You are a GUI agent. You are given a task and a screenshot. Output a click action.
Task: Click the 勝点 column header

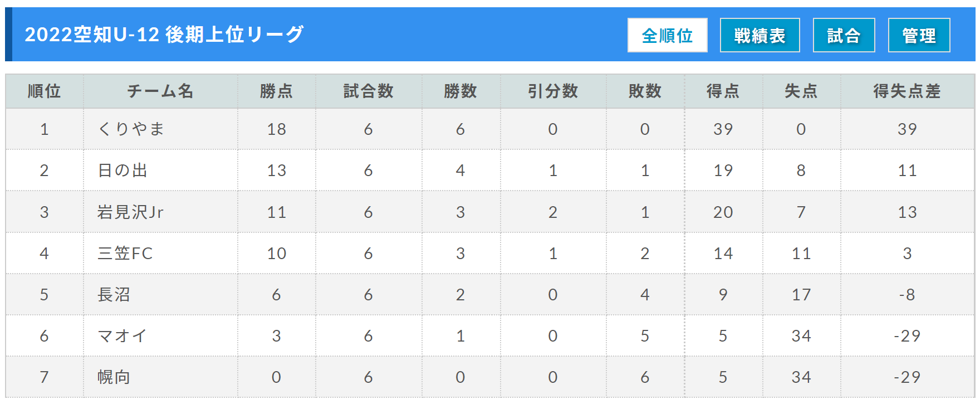click(x=276, y=91)
